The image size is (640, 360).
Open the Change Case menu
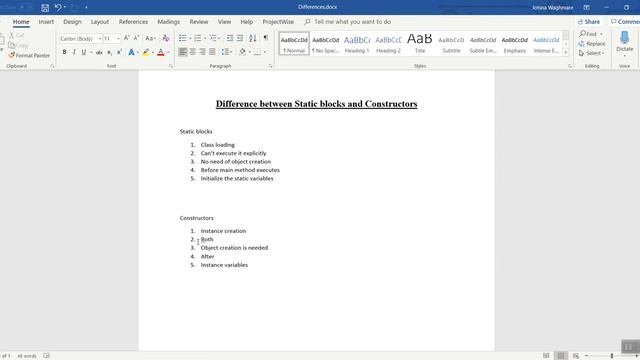150,38
